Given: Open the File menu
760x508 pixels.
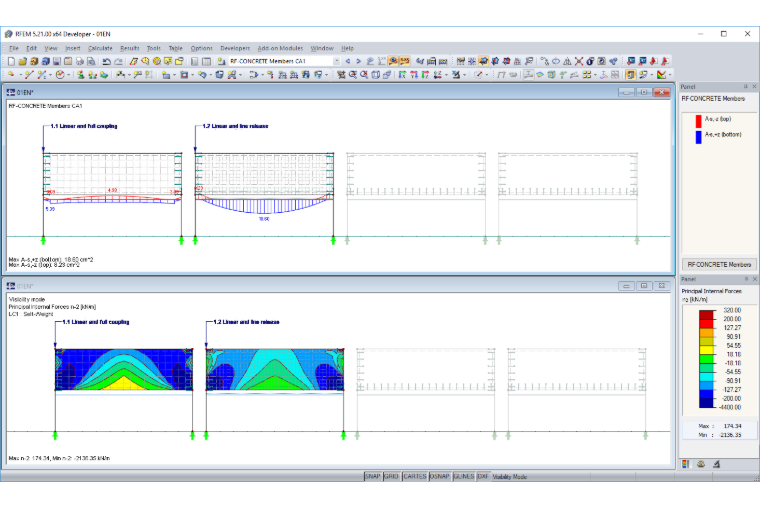Looking at the screenshot, I should pyautogui.click(x=14, y=48).
